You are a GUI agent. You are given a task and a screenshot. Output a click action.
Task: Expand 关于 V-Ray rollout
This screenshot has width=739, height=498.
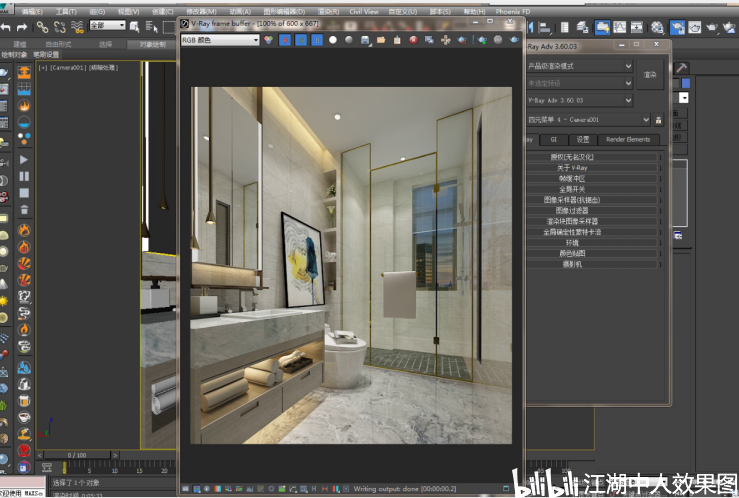point(592,168)
